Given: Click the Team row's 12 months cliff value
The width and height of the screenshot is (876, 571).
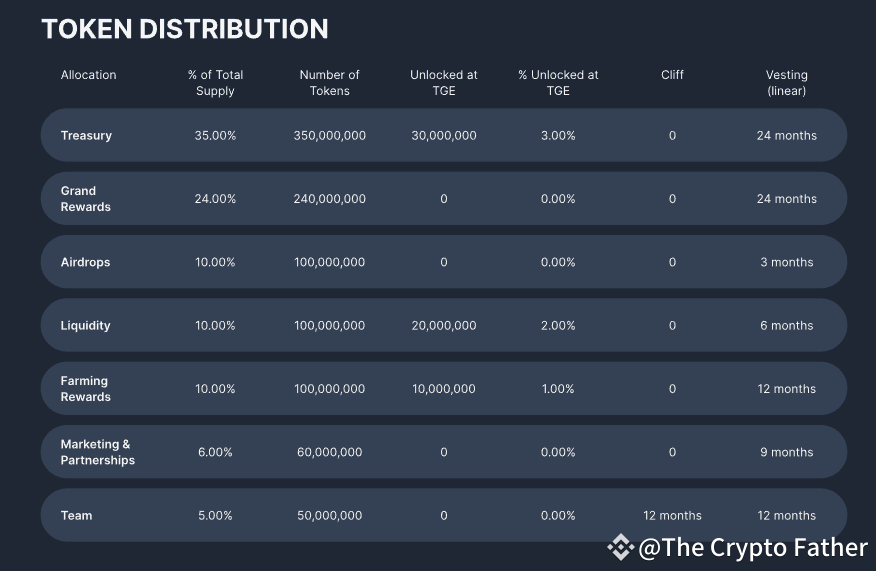Looking at the screenshot, I should coord(672,516).
